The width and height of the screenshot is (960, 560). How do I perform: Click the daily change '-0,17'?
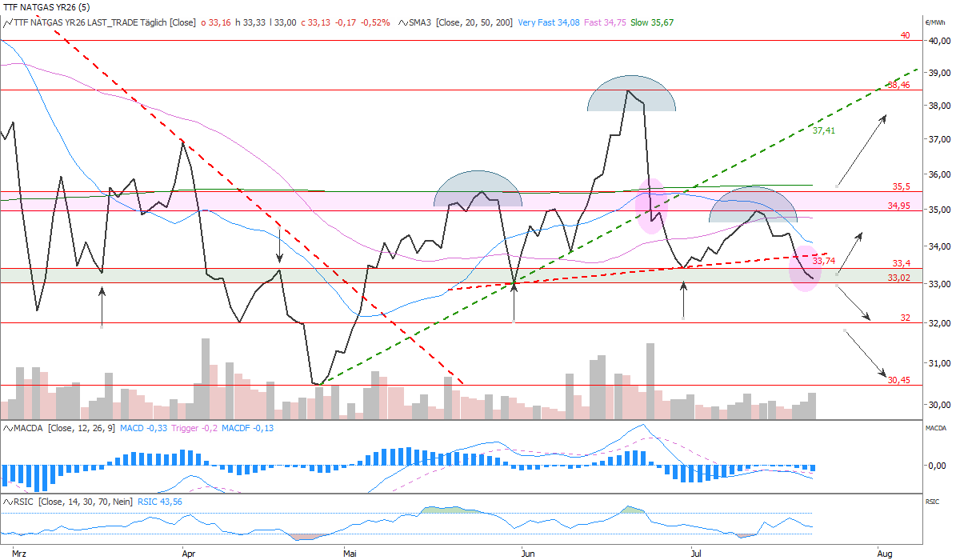click(347, 22)
